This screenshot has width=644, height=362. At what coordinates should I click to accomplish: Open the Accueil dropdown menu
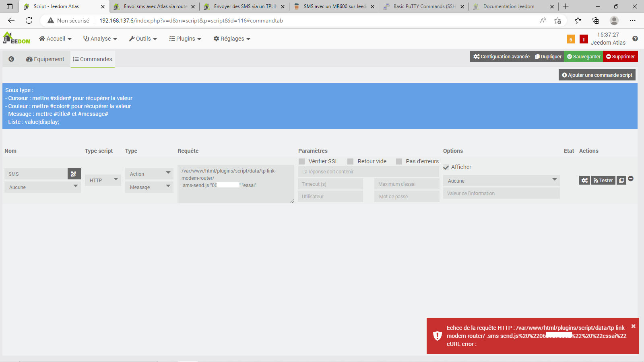[x=55, y=39]
